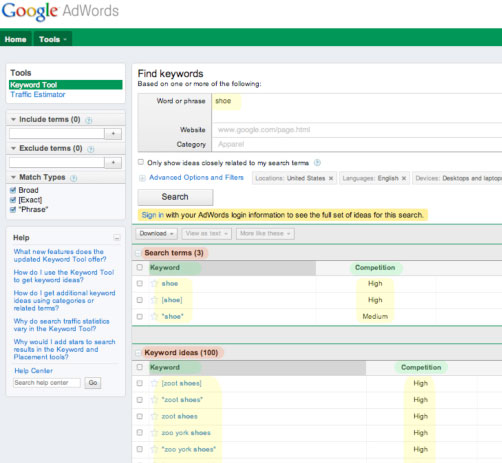Collapse the Include terms section
The width and height of the screenshot is (502, 463).
[x=13, y=119]
